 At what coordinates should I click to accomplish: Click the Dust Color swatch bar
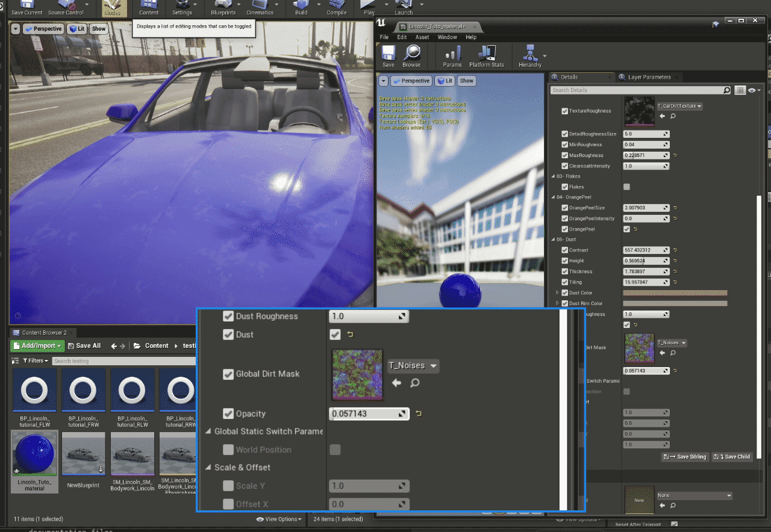pos(675,293)
